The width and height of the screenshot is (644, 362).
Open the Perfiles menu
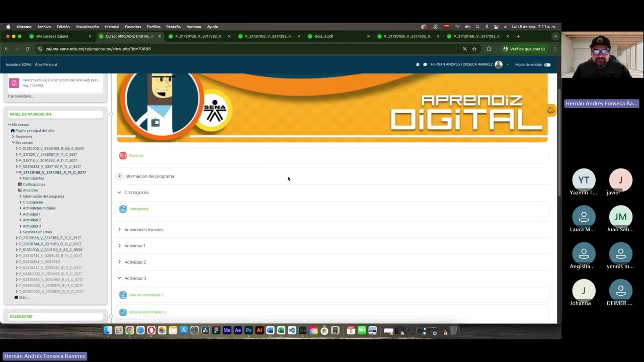pyautogui.click(x=154, y=27)
